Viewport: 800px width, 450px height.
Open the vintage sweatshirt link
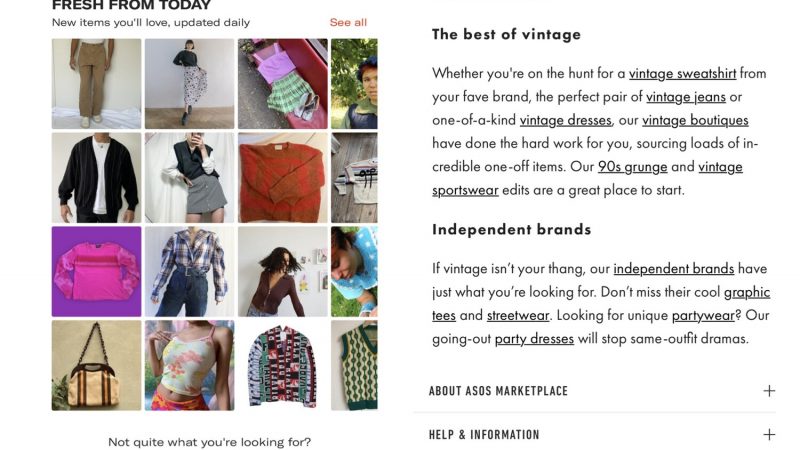683,73
